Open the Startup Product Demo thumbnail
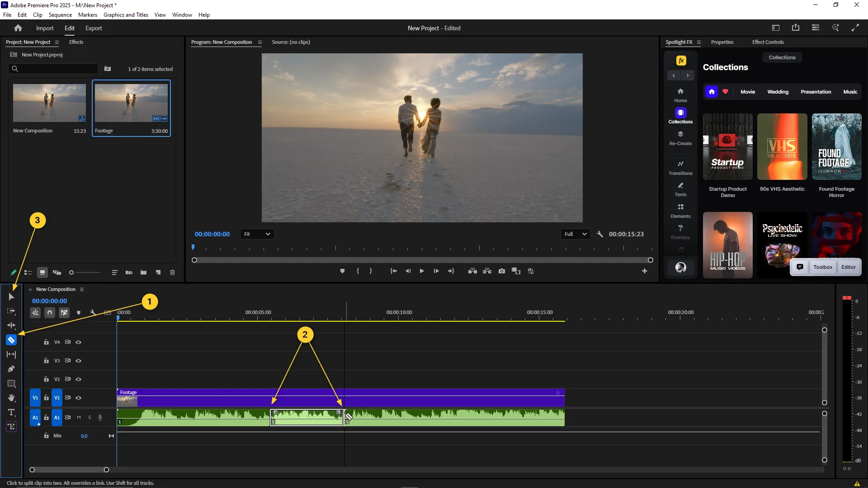This screenshot has width=868, height=488. pyautogui.click(x=727, y=147)
